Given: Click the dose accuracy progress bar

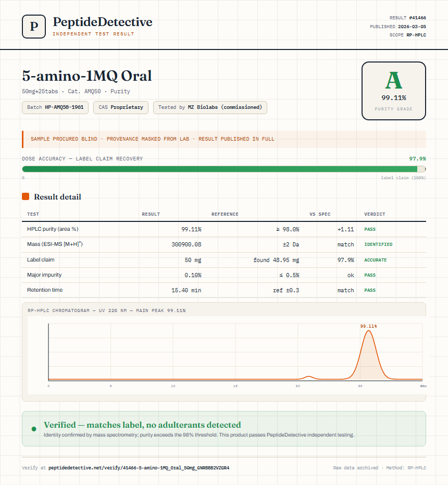Looking at the screenshot, I should (223, 169).
